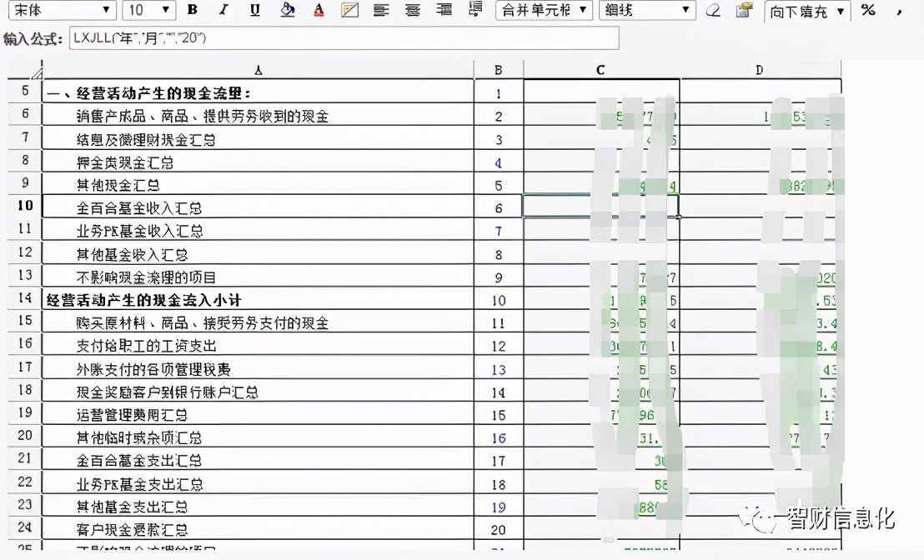Open the font size 10 dropdown
The image size is (924, 560).
[x=148, y=10]
